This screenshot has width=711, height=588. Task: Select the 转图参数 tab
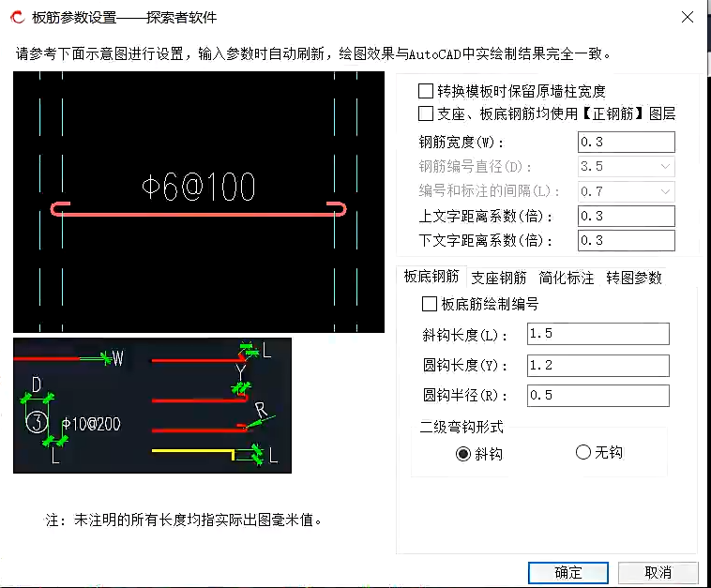(633, 278)
